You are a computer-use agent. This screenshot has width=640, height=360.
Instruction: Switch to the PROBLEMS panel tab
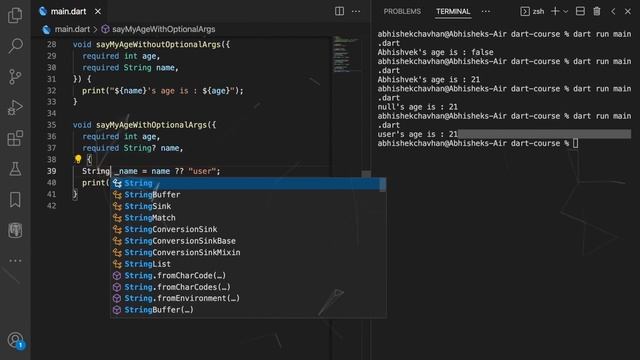pos(402,11)
